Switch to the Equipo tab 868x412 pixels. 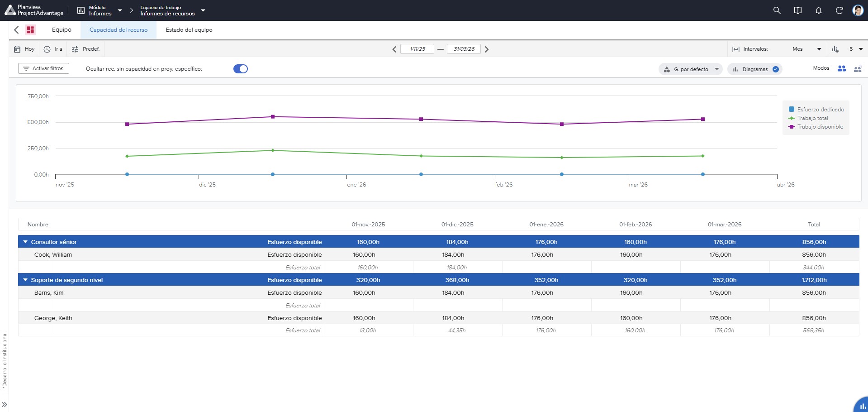62,30
